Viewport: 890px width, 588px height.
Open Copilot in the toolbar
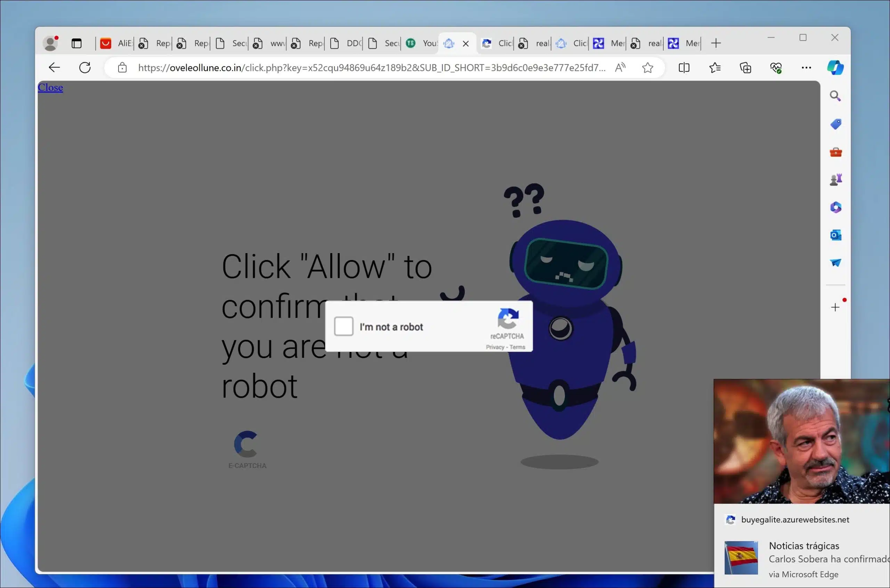tap(835, 67)
